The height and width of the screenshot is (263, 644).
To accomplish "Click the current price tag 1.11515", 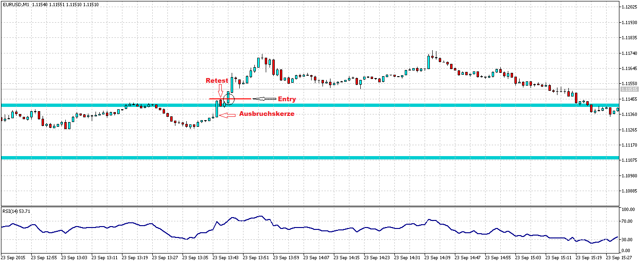I will [629, 89].
